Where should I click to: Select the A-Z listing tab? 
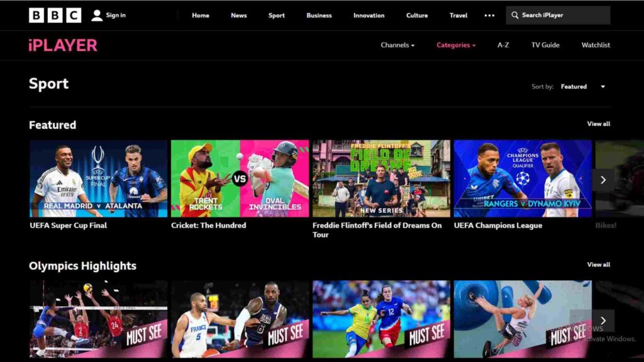(x=502, y=45)
